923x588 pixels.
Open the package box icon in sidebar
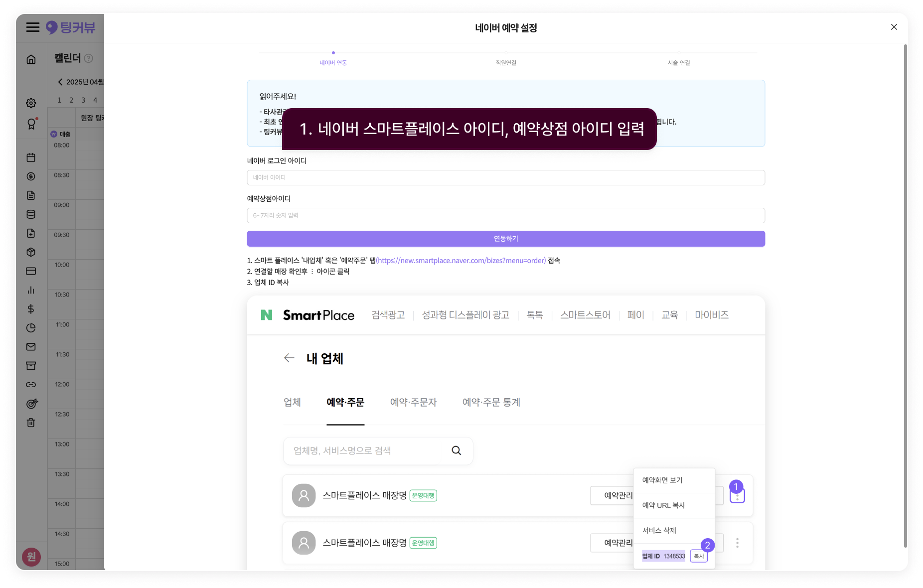click(x=31, y=252)
